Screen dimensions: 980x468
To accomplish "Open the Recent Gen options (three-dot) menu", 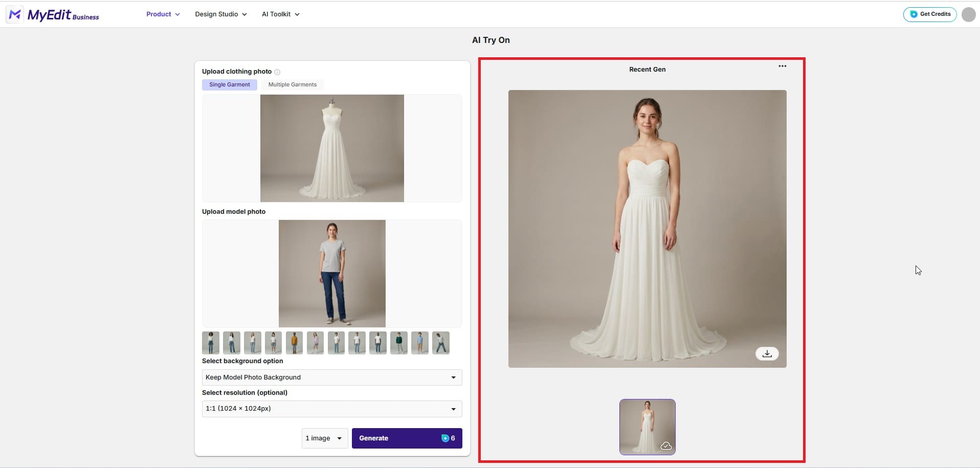I will tap(782, 65).
